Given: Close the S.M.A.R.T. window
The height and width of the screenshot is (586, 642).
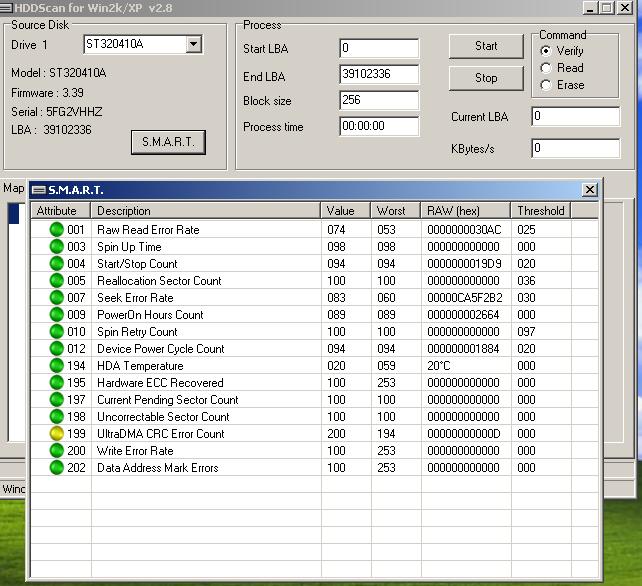Looking at the screenshot, I should point(590,190).
